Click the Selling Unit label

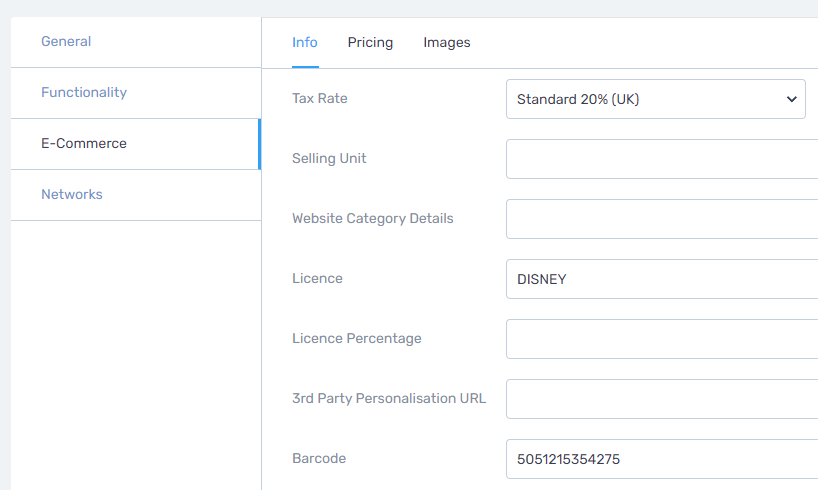tap(329, 158)
